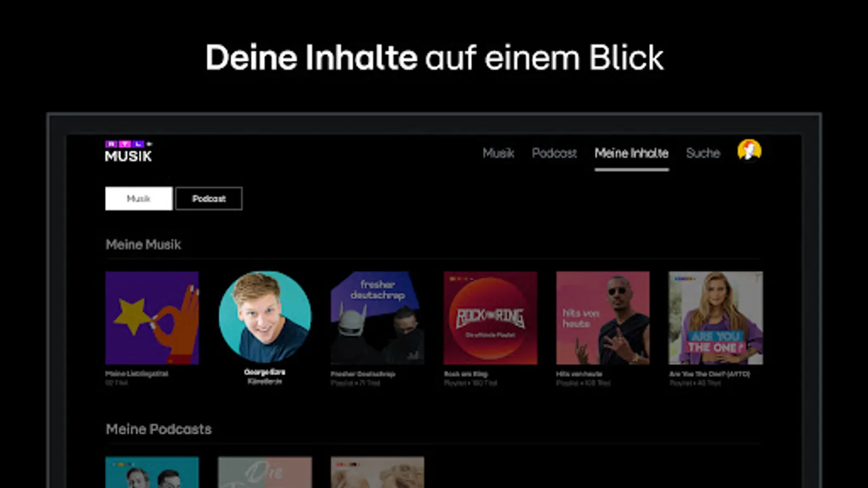Click the "Meine Podcasts" section heading
Image resolution: width=868 pixels, height=488 pixels.
pos(158,429)
